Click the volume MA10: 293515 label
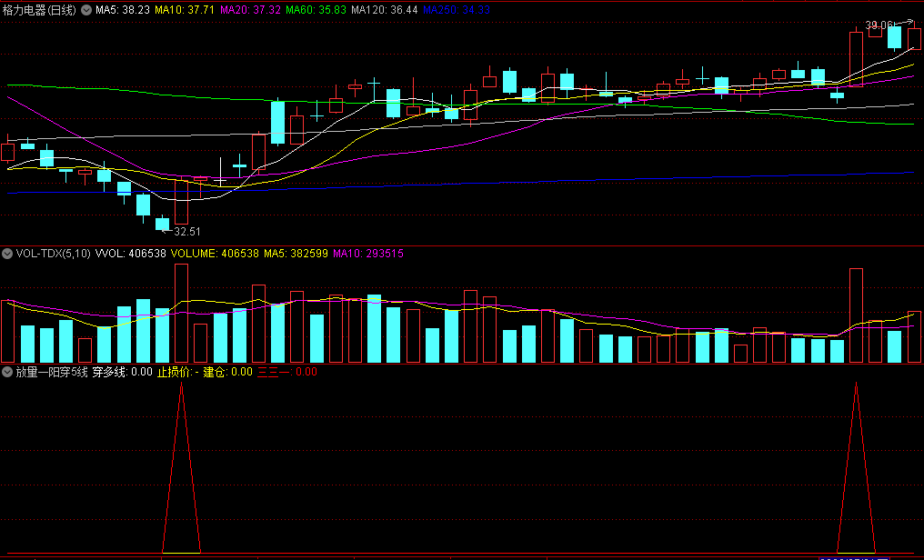924x560 pixels. (368, 254)
